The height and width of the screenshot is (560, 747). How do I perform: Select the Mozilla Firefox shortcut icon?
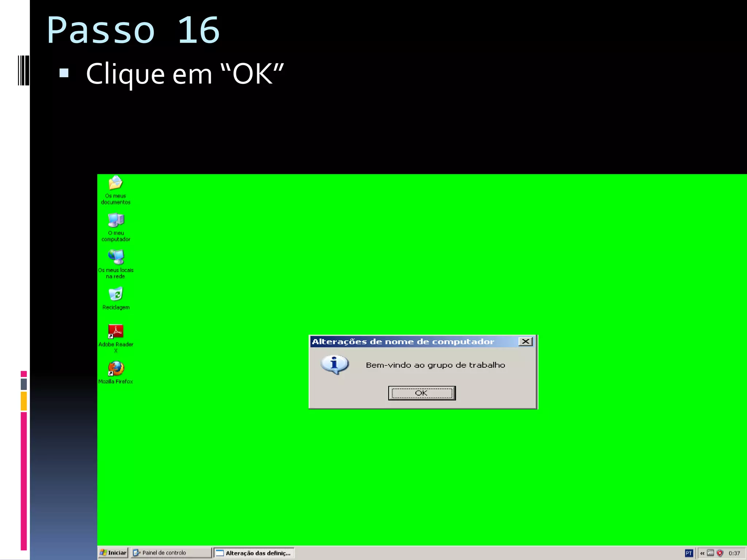coord(116,373)
